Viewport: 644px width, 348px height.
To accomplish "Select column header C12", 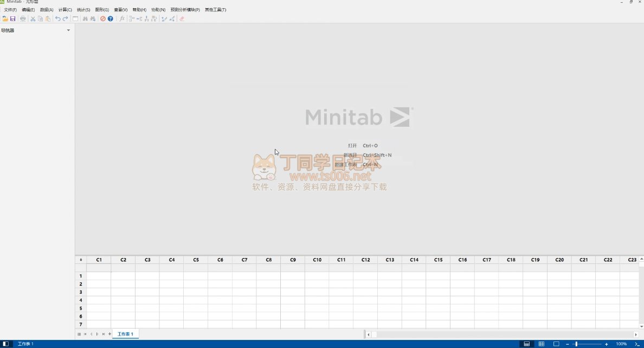I will (x=365, y=260).
